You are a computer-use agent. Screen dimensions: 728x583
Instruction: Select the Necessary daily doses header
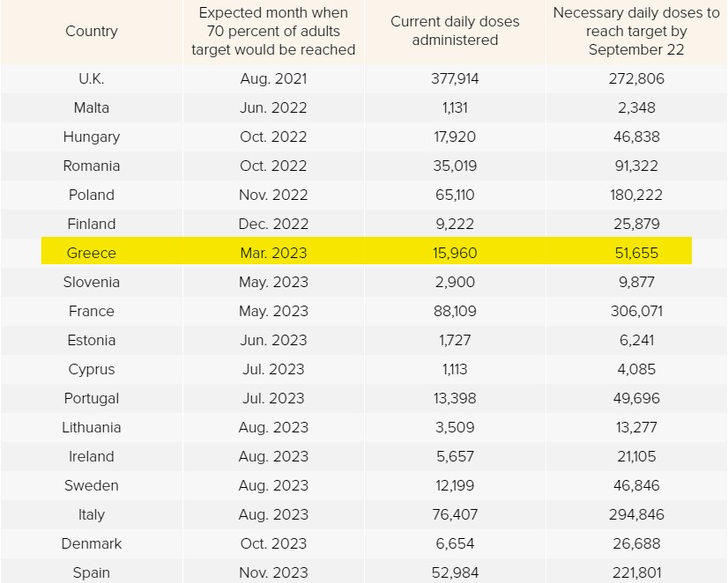[x=636, y=31]
